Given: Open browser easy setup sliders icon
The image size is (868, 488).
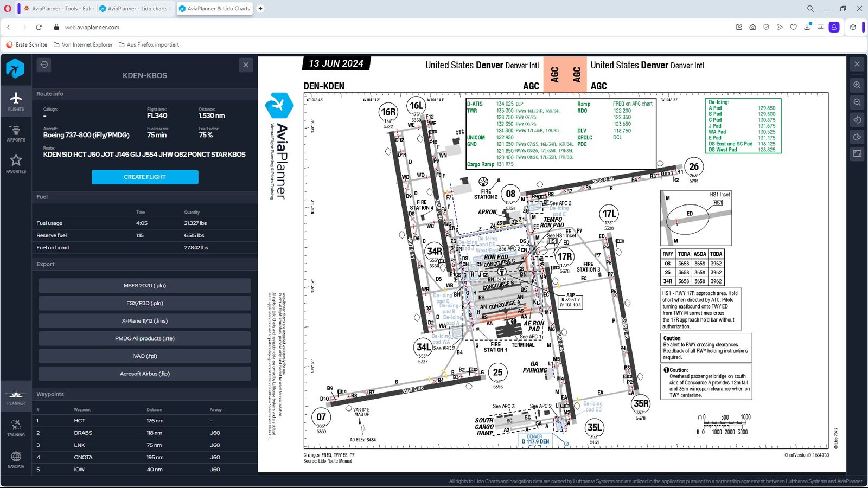Looking at the screenshot, I should tap(820, 27).
